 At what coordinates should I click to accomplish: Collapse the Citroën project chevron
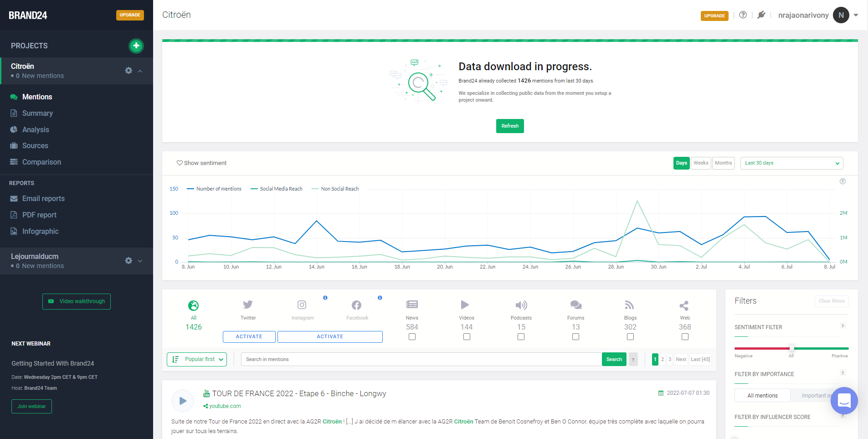click(x=140, y=71)
